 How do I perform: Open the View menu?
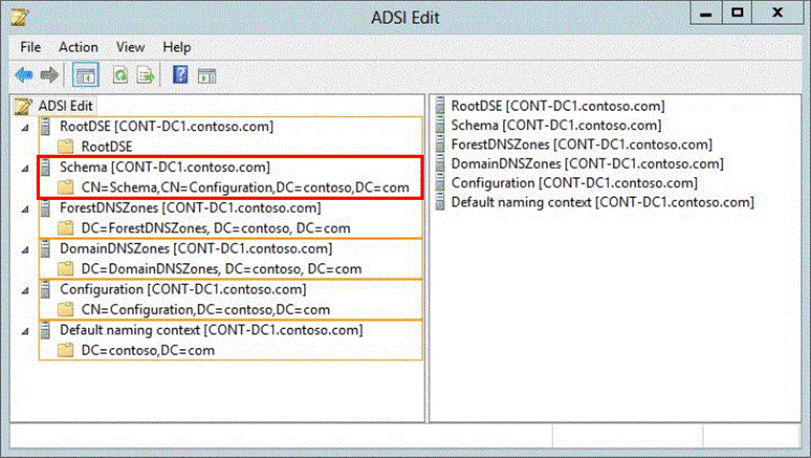130,47
